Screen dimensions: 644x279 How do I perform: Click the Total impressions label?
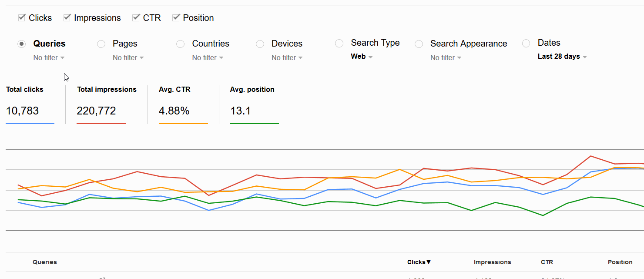pyautogui.click(x=107, y=89)
